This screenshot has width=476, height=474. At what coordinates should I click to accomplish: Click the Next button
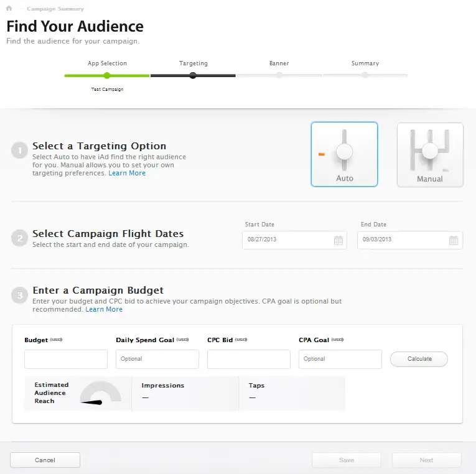pos(426,460)
